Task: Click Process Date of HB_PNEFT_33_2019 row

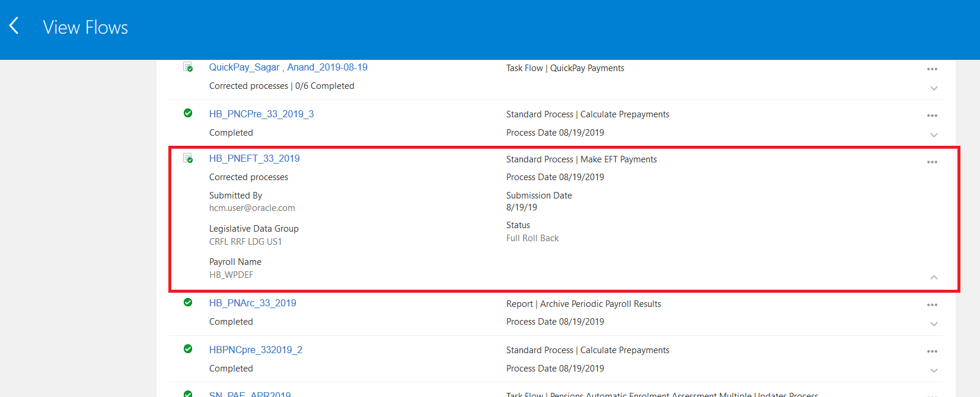Action: click(x=555, y=177)
